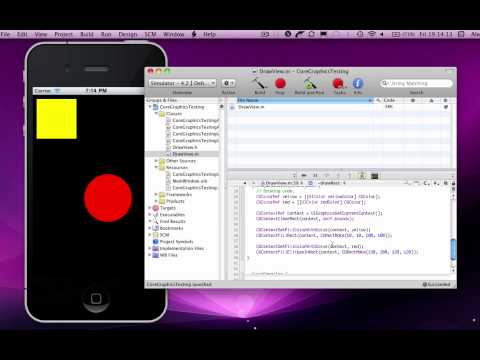Click the Targets bullseye icon

(155, 208)
